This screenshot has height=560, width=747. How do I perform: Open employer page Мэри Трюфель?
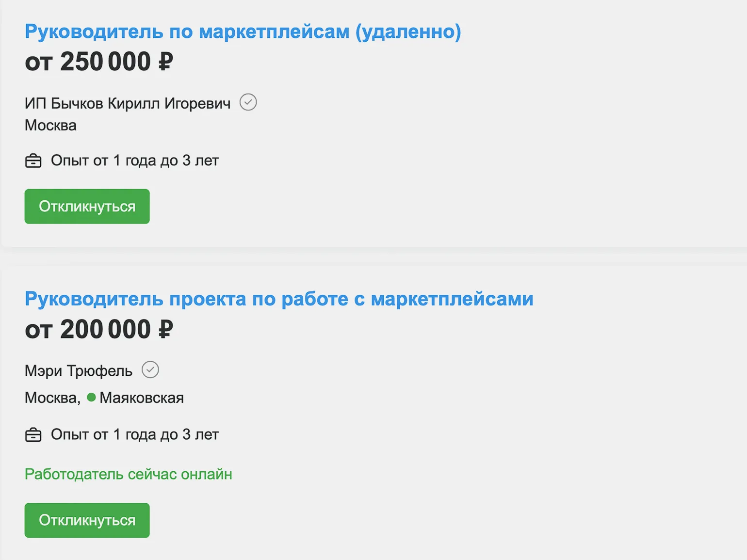79,371
